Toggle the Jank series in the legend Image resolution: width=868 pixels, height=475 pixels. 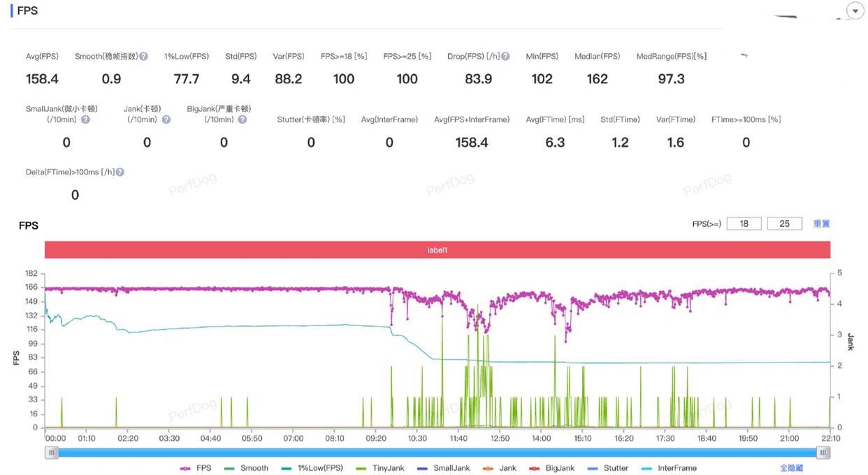tap(499, 468)
